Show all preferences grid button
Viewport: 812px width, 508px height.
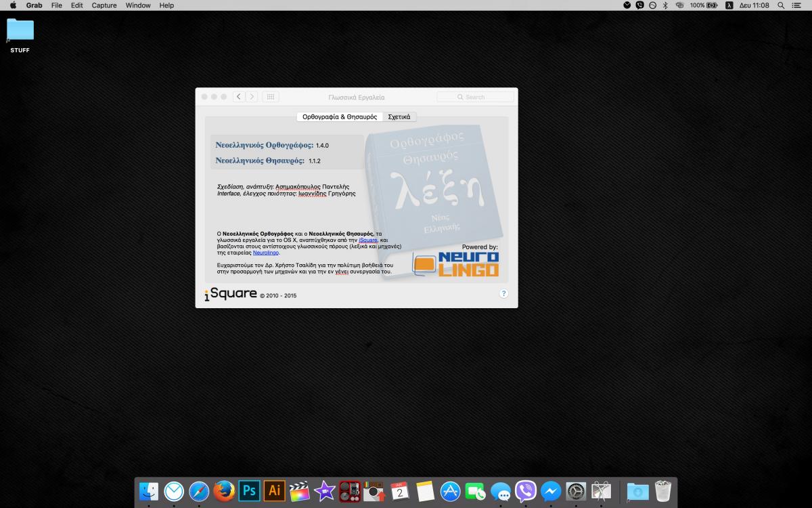(270, 97)
